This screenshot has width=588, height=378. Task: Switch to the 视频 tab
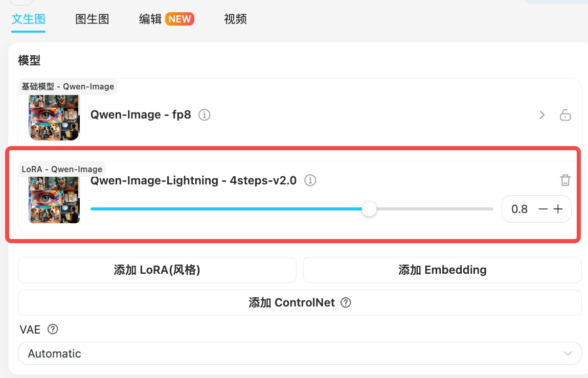[236, 19]
